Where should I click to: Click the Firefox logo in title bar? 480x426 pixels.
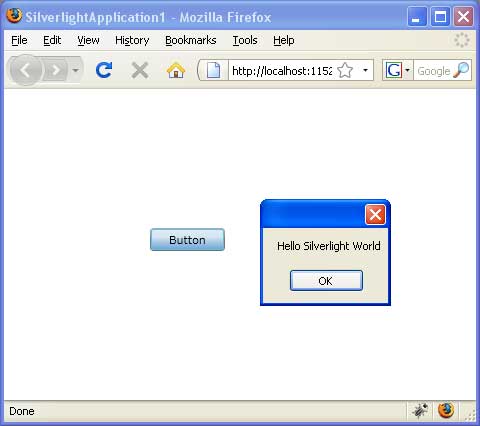pos(14,16)
